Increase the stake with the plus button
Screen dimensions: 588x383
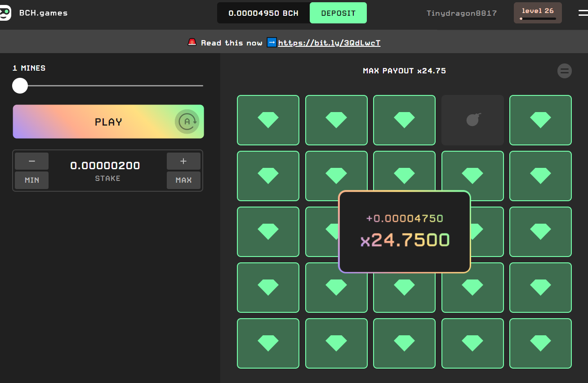(183, 161)
